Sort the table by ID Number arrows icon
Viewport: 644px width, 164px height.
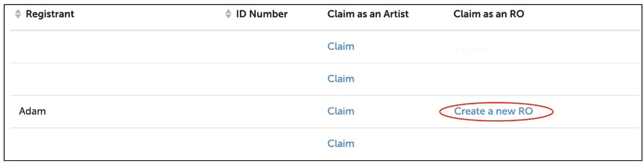pyautogui.click(x=228, y=14)
